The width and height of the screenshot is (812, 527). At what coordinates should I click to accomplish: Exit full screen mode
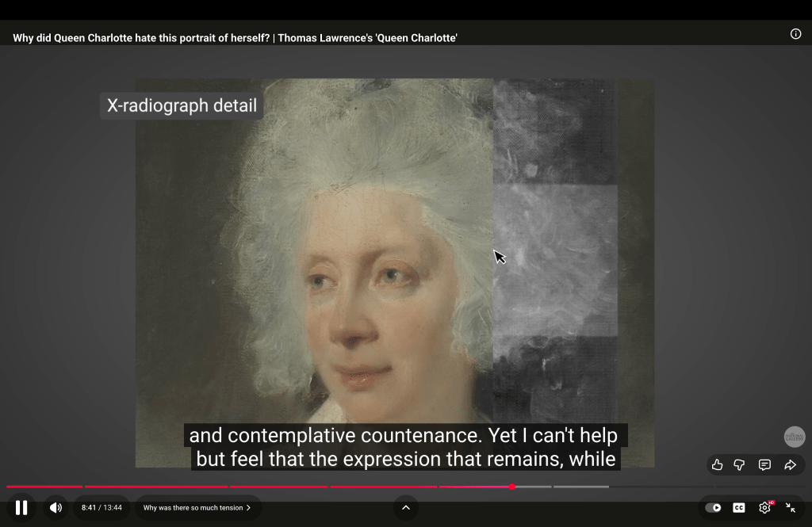[791, 507]
